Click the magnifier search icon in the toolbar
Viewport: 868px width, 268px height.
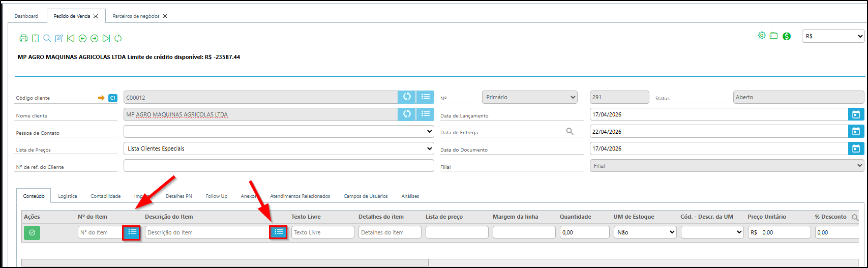47,39
